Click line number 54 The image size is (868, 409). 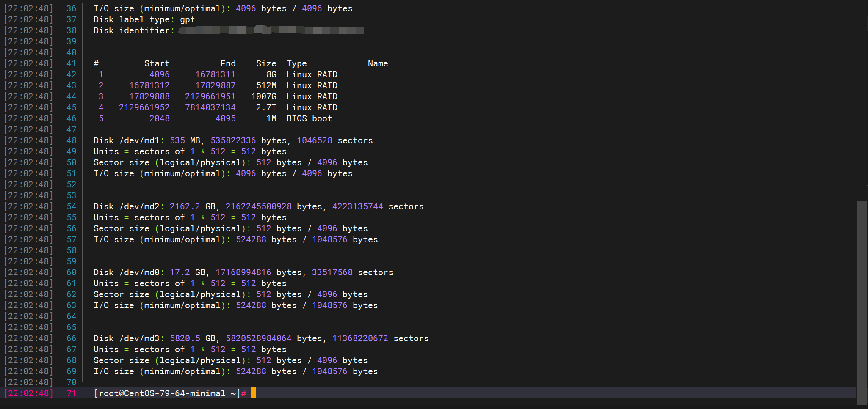(x=72, y=206)
